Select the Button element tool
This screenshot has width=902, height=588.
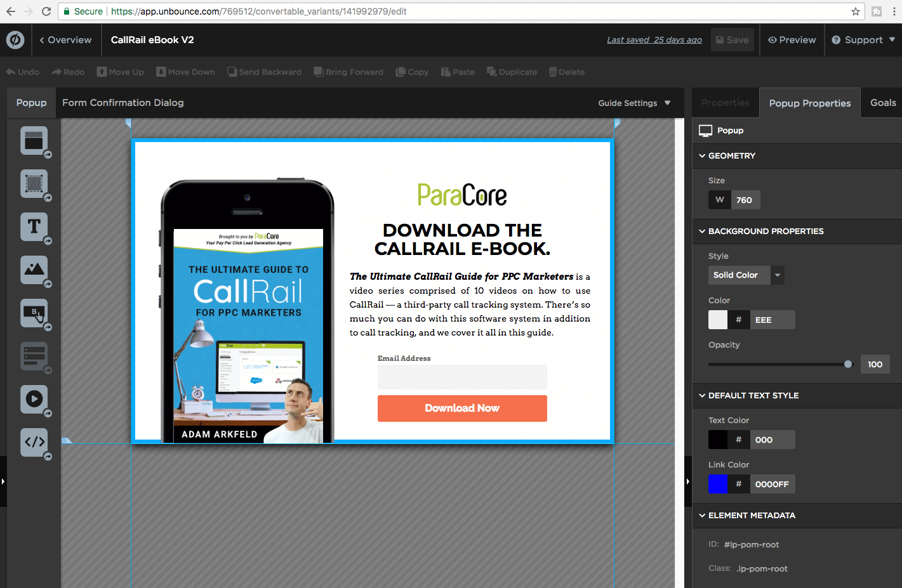34,313
